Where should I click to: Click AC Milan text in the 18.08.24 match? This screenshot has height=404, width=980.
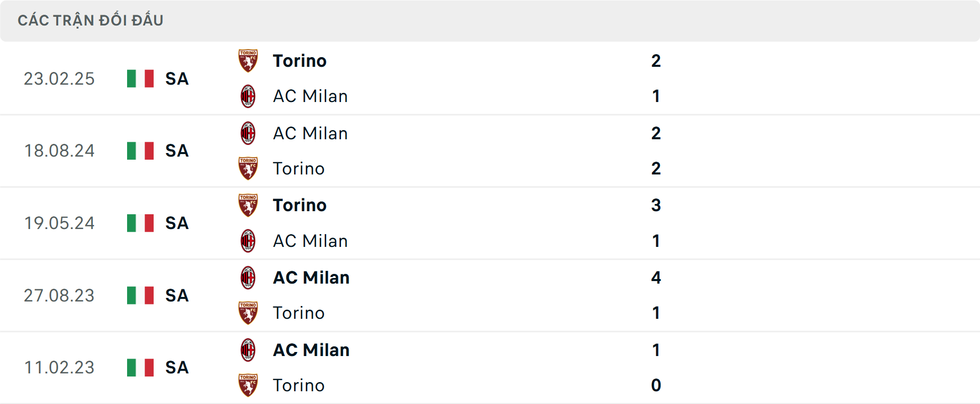310,133
